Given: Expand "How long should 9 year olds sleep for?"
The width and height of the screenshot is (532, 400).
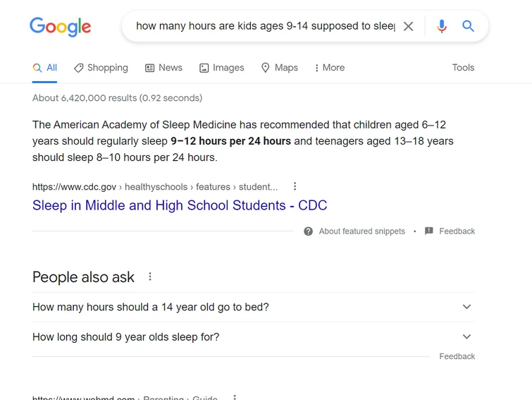Looking at the screenshot, I should [x=466, y=337].
